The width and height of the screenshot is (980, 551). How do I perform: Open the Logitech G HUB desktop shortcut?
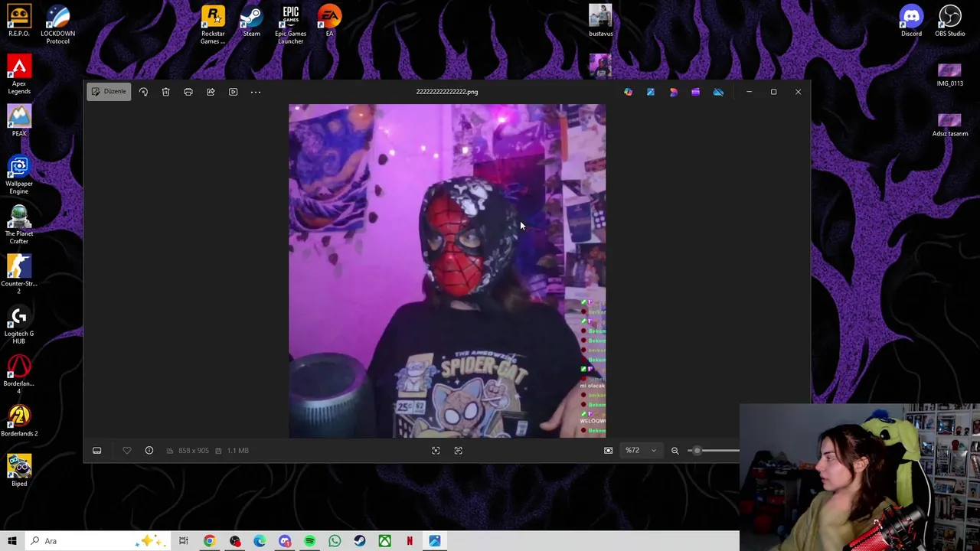19,324
